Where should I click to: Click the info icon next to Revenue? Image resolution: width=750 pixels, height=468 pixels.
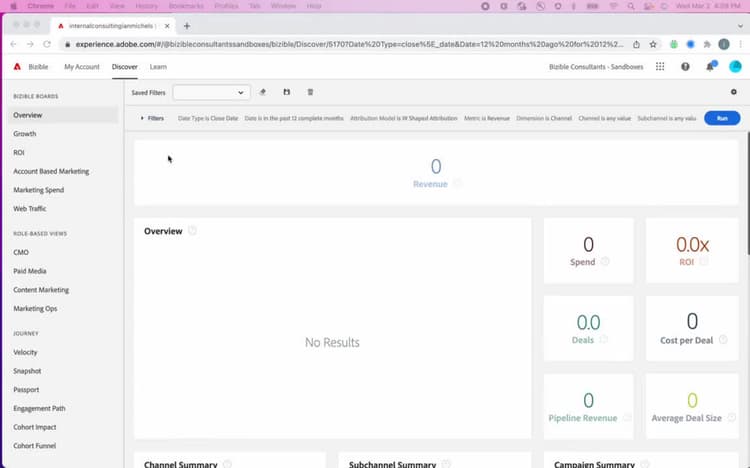pyautogui.click(x=457, y=184)
